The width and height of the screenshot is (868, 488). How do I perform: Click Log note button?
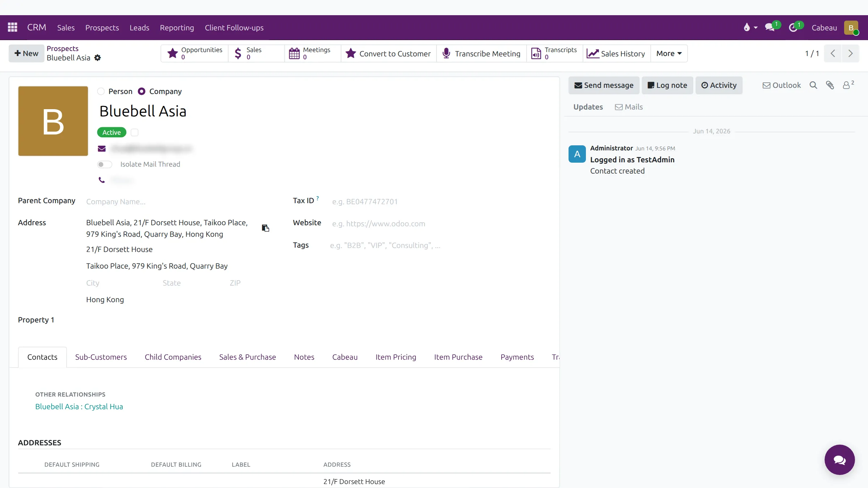tap(667, 85)
